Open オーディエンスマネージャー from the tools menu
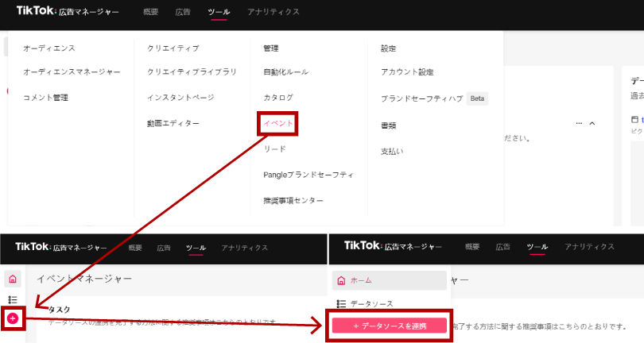This screenshot has height=343, width=644. click(x=72, y=71)
